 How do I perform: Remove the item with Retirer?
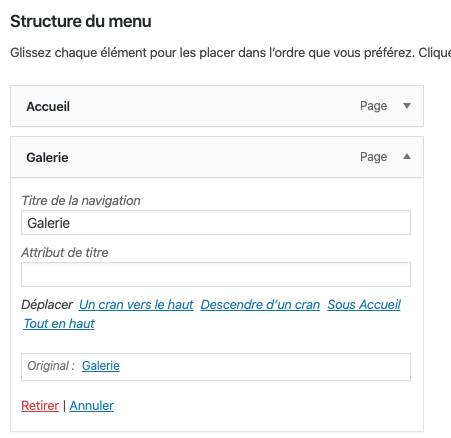(x=40, y=406)
